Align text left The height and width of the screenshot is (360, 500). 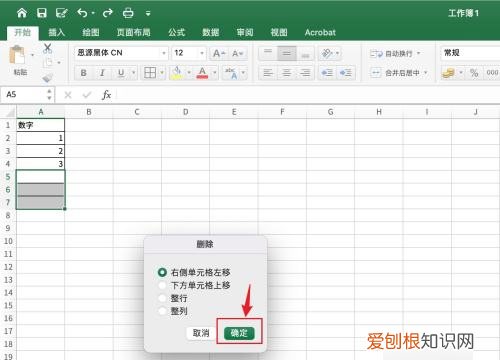pyautogui.click(x=268, y=73)
